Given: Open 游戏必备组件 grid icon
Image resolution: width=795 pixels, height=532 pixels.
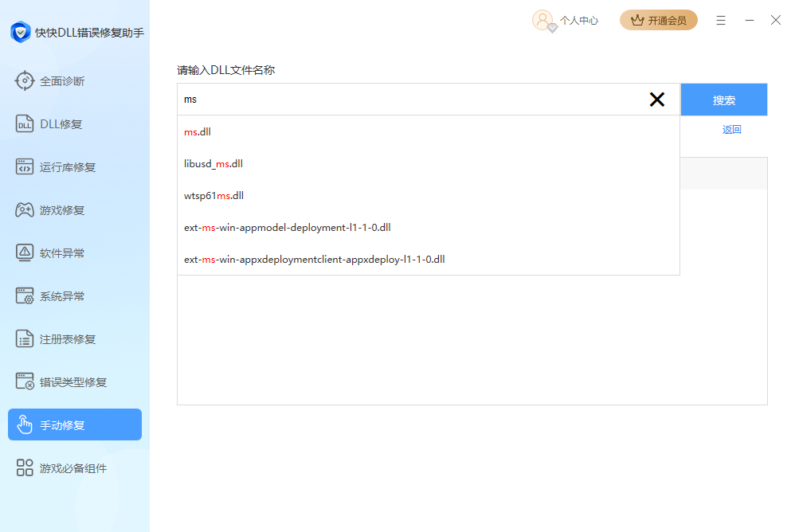Looking at the screenshot, I should point(25,467).
